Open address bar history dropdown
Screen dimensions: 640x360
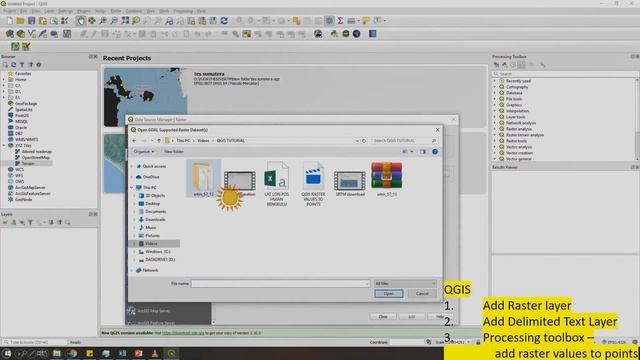357,141
